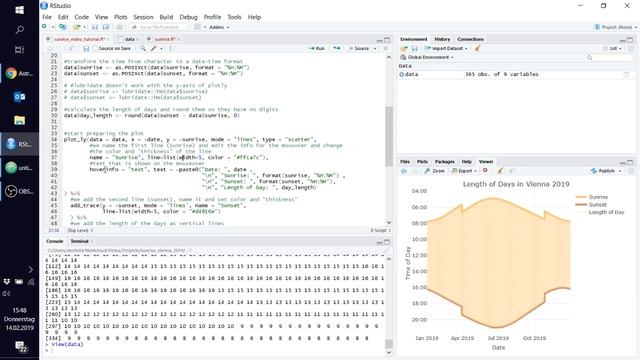
Task: Open the R Script file type selector
Action: pos(380,230)
